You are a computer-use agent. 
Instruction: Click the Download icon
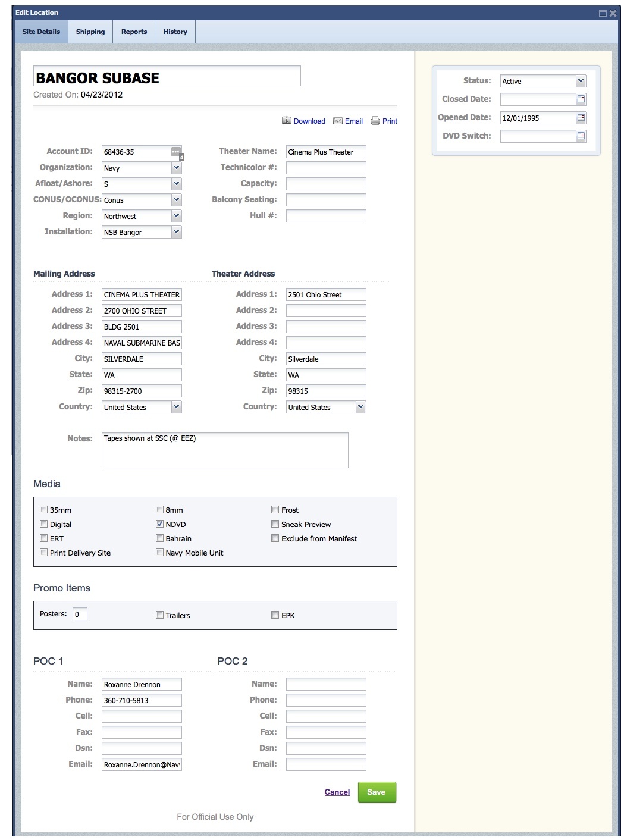click(x=287, y=121)
